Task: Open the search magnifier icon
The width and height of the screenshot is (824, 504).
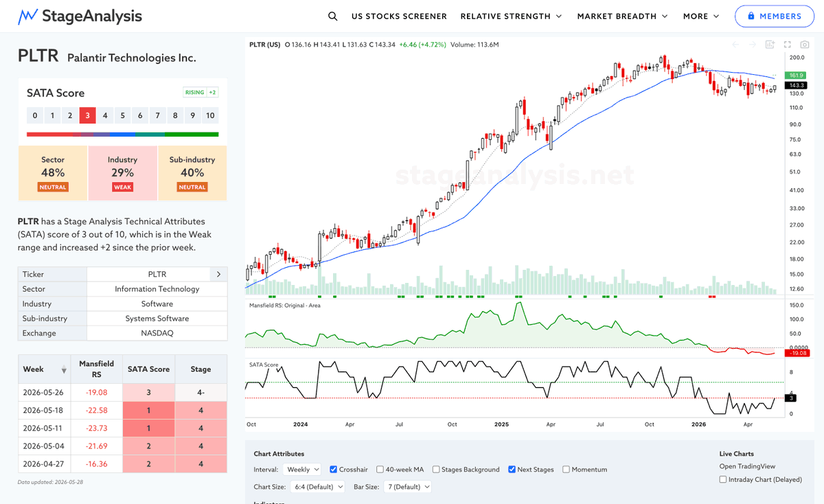Action: click(x=332, y=16)
